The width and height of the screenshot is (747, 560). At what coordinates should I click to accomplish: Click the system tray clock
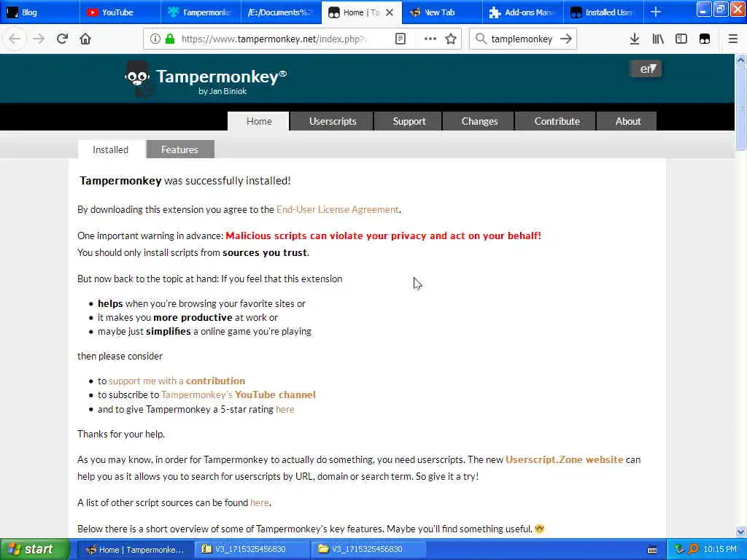pyautogui.click(x=719, y=550)
